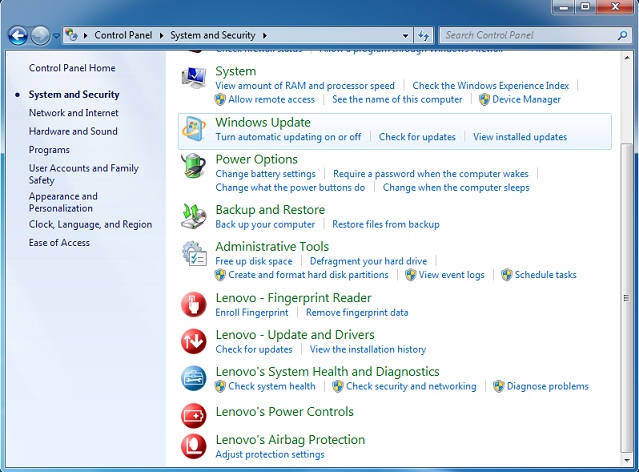This screenshot has height=472, width=639.
Task: Click the scrollbar up arrow
Action: point(626,58)
